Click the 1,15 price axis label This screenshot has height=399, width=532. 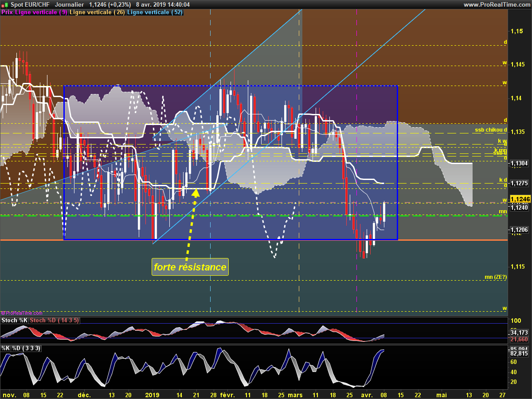[x=516, y=31]
